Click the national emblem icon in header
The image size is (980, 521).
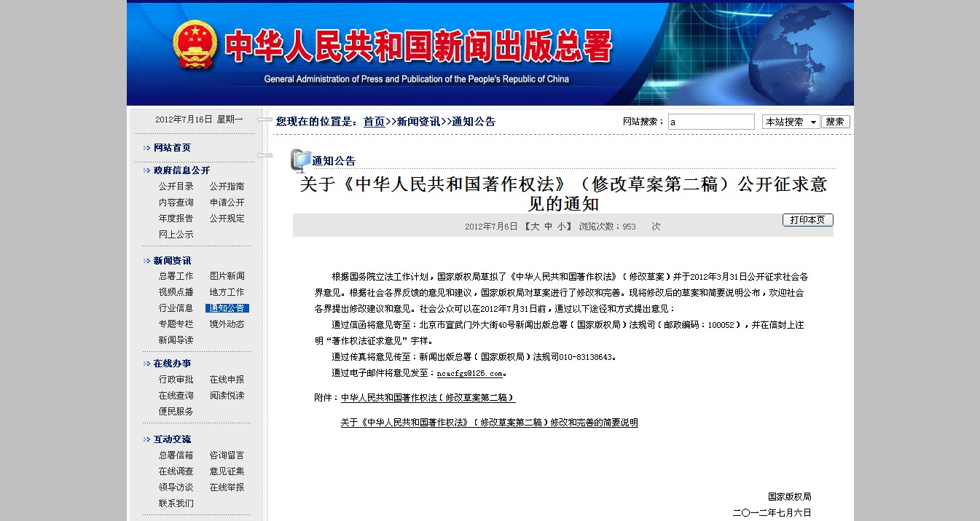(x=195, y=44)
